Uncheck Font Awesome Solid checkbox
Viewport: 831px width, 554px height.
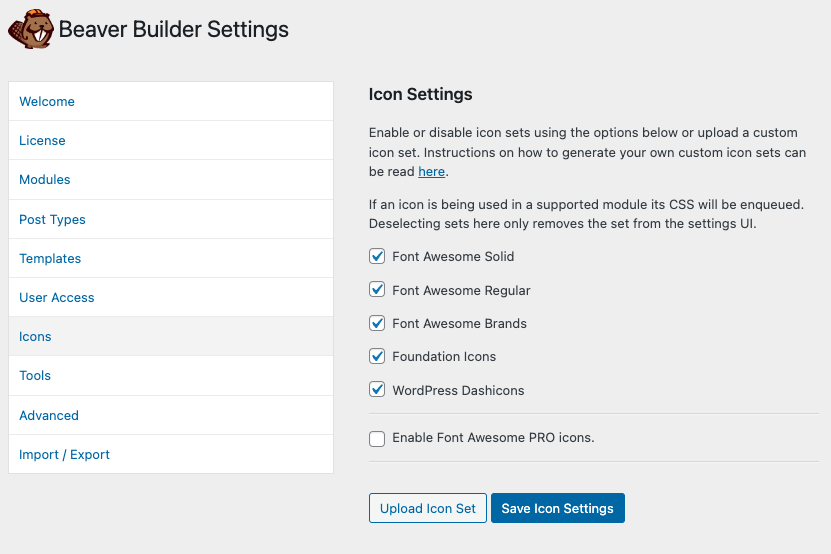377,257
